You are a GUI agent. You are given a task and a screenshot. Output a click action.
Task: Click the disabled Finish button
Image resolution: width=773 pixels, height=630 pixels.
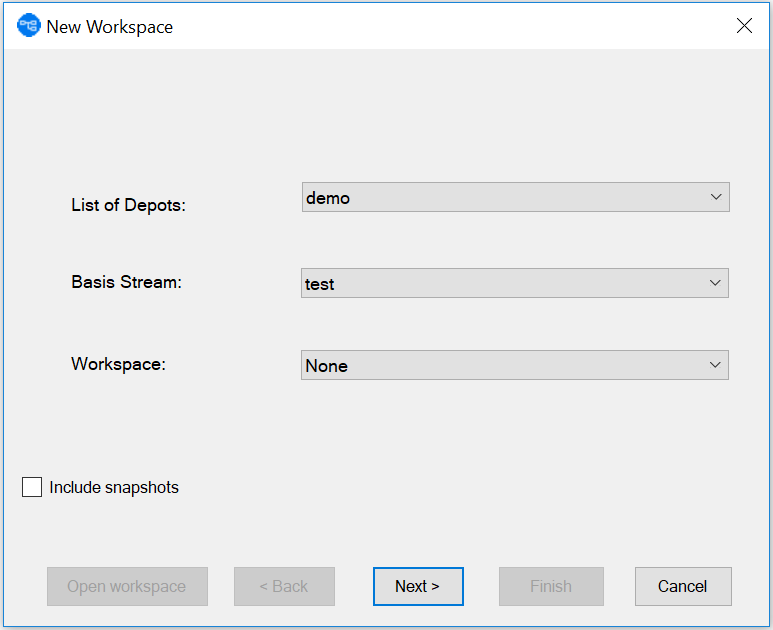coord(551,587)
